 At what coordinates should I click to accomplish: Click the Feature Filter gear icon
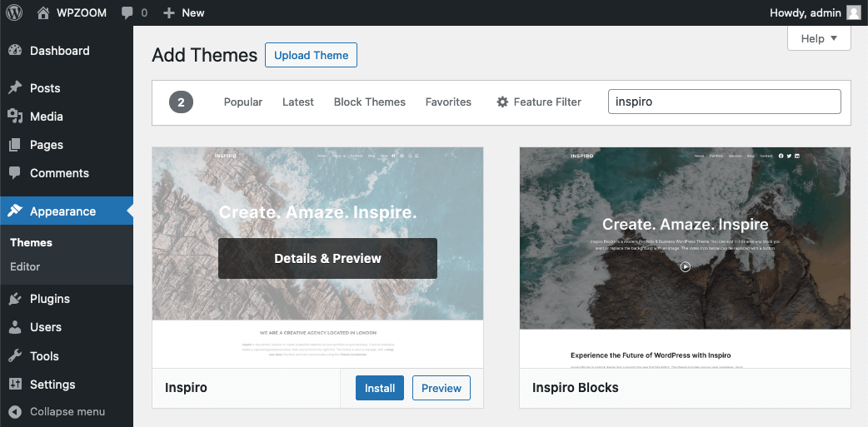tap(502, 102)
